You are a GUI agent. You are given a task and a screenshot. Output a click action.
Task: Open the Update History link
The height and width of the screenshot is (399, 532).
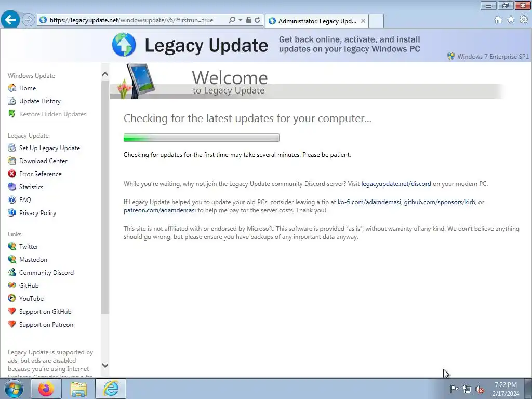pyautogui.click(x=40, y=101)
